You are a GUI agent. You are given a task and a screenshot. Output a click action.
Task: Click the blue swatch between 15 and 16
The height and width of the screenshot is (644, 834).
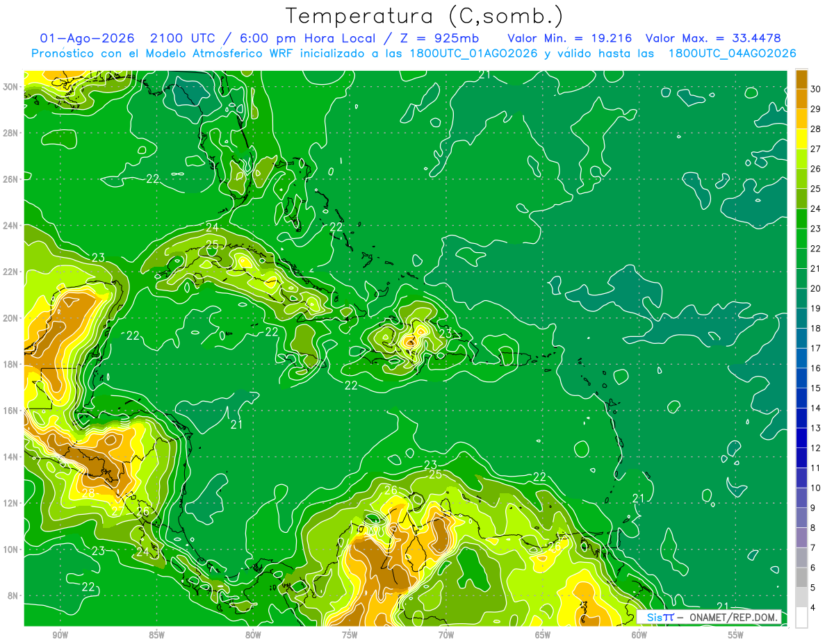tap(801, 379)
